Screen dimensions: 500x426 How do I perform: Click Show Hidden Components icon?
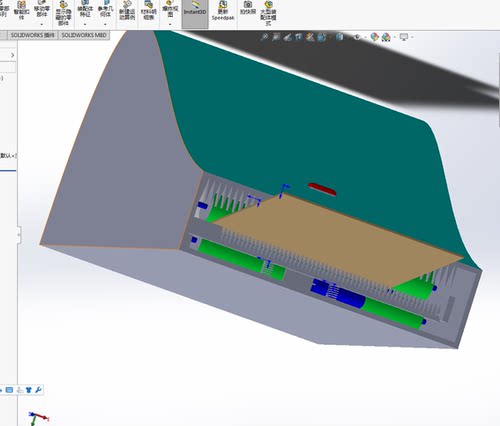63,13
